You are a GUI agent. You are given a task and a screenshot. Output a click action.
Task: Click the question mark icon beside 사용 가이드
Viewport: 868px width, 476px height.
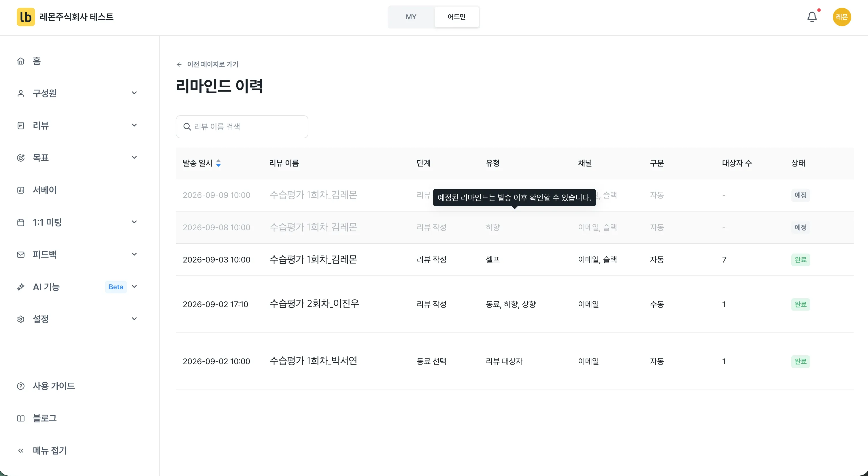[x=21, y=386]
